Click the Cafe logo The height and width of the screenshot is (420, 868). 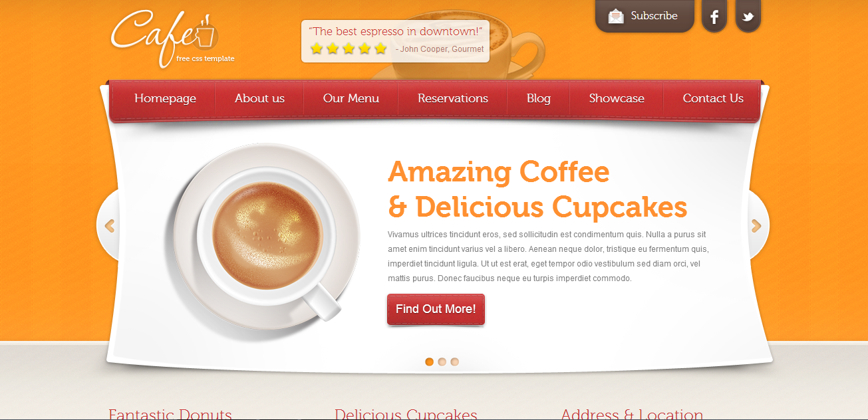point(172,37)
